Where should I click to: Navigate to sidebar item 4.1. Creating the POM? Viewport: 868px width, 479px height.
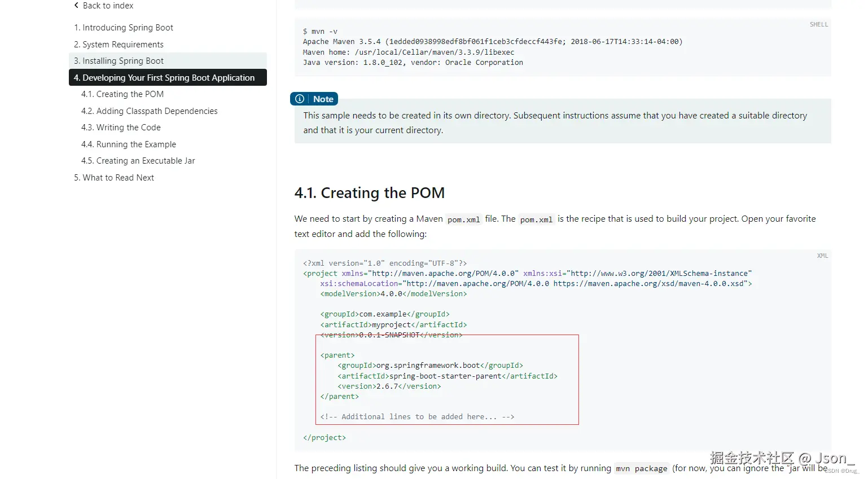click(122, 94)
